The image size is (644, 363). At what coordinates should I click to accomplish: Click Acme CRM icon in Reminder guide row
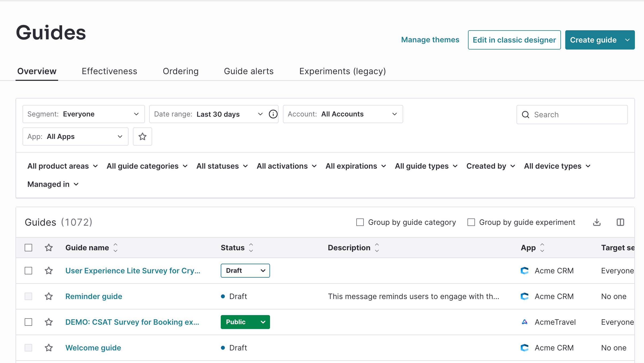pyautogui.click(x=525, y=296)
